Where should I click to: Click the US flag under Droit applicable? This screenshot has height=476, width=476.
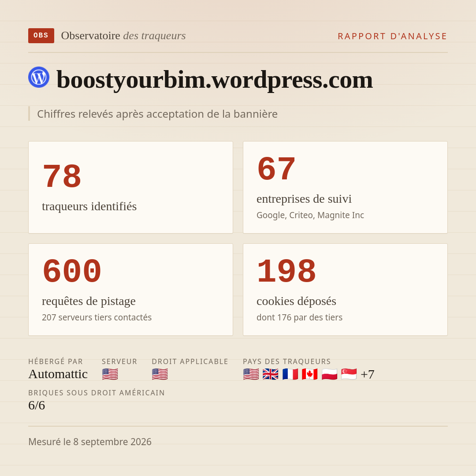pyautogui.click(x=160, y=374)
